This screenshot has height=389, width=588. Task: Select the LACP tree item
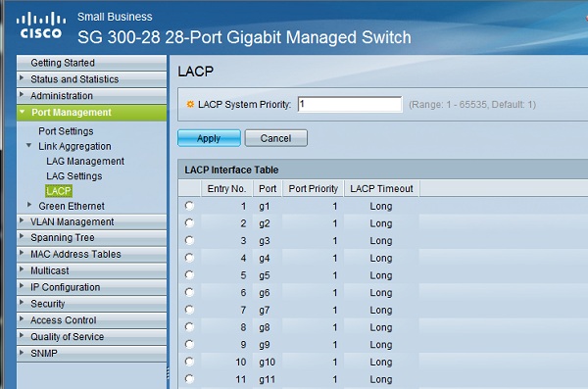pyautogui.click(x=59, y=191)
